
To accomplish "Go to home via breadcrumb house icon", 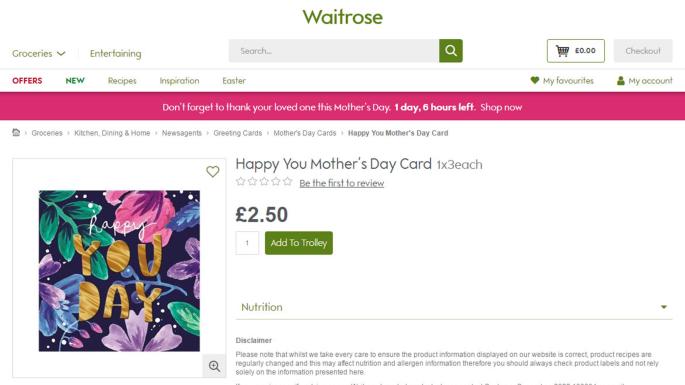I will (16, 132).
